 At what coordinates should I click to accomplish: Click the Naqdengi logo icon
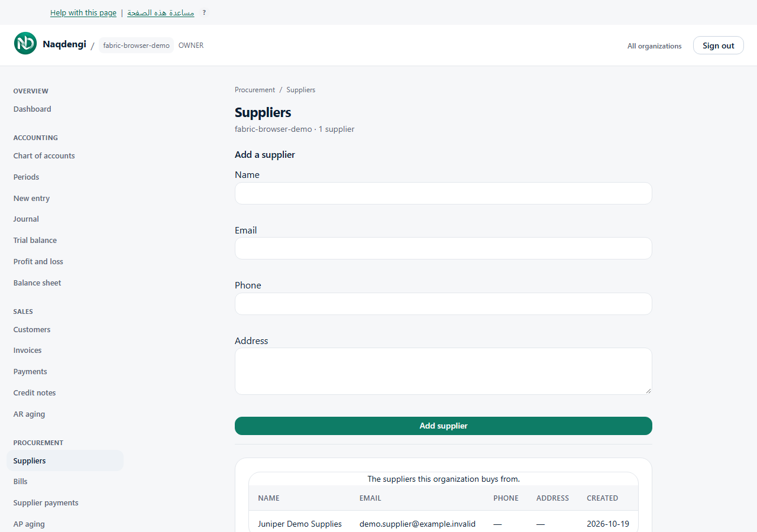click(x=25, y=43)
